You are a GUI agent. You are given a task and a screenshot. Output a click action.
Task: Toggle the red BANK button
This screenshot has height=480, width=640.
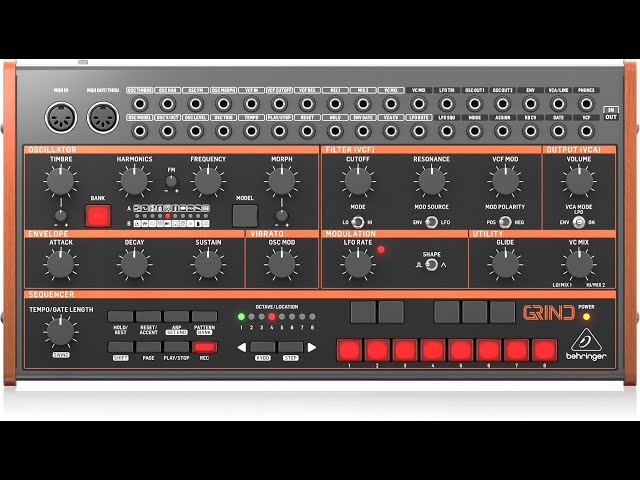[x=98, y=216]
